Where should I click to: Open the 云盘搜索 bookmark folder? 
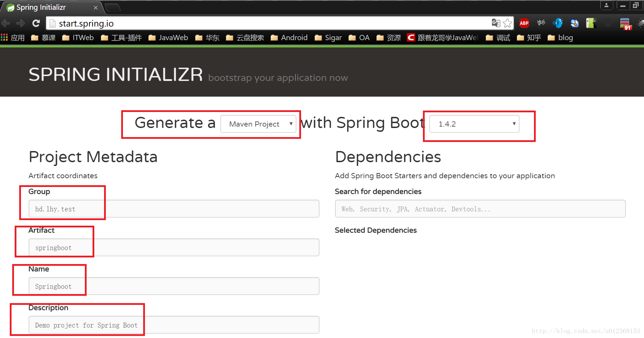click(x=245, y=38)
